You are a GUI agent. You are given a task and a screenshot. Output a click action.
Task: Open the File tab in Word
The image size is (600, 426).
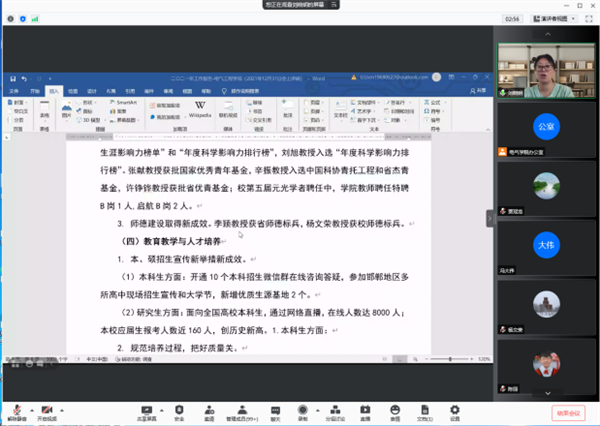(x=16, y=89)
